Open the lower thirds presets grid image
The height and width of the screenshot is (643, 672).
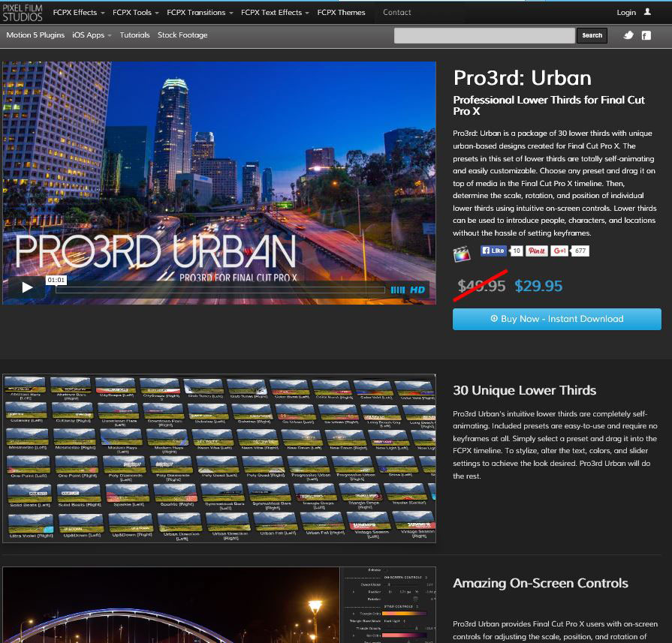[x=219, y=458]
